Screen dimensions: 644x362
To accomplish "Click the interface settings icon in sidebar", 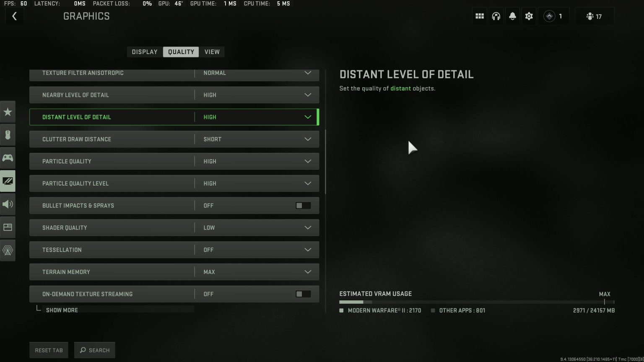I will [x=8, y=227].
